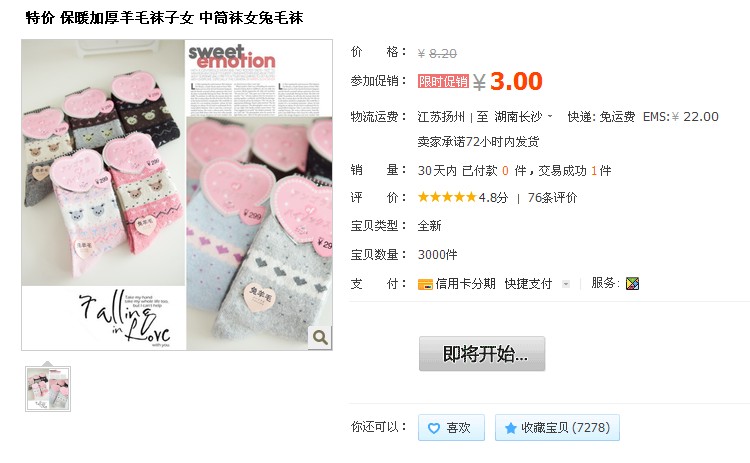
Task: Click the 4.8分 rating score
Action: pos(493,198)
